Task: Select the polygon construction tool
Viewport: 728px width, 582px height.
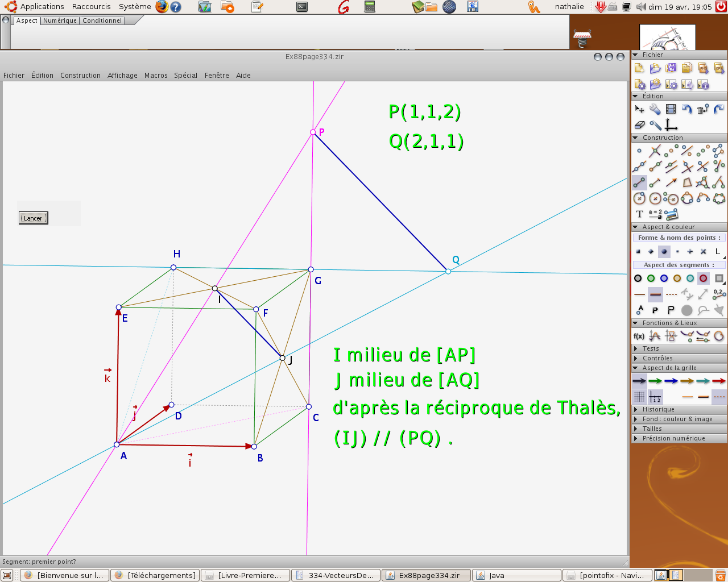Action: point(687,182)
